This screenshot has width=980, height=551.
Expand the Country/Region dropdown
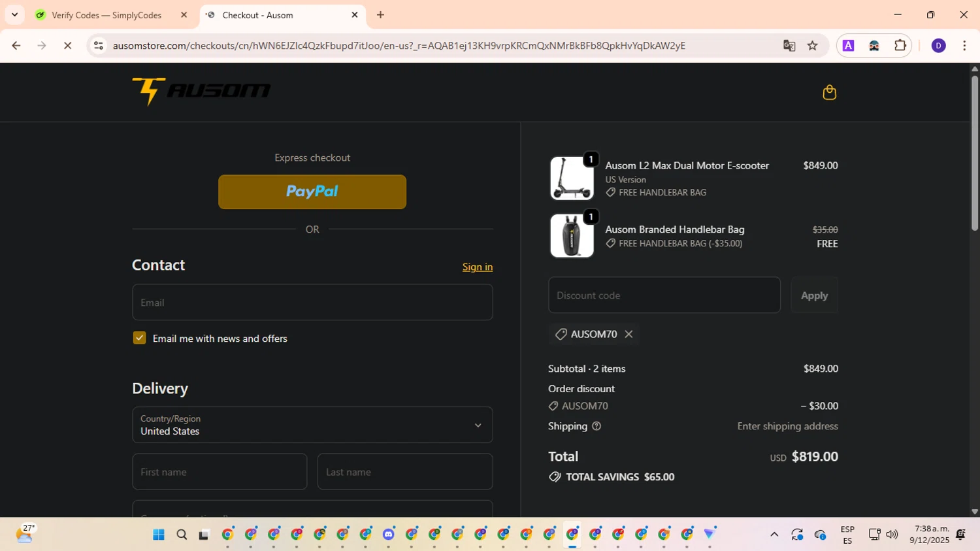click(312, 425)
